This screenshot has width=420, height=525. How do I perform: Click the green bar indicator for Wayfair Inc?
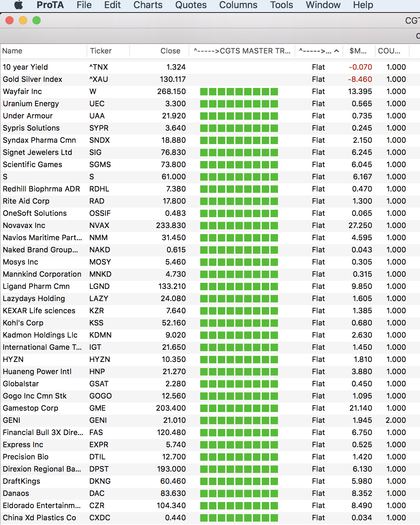(239, 92)
